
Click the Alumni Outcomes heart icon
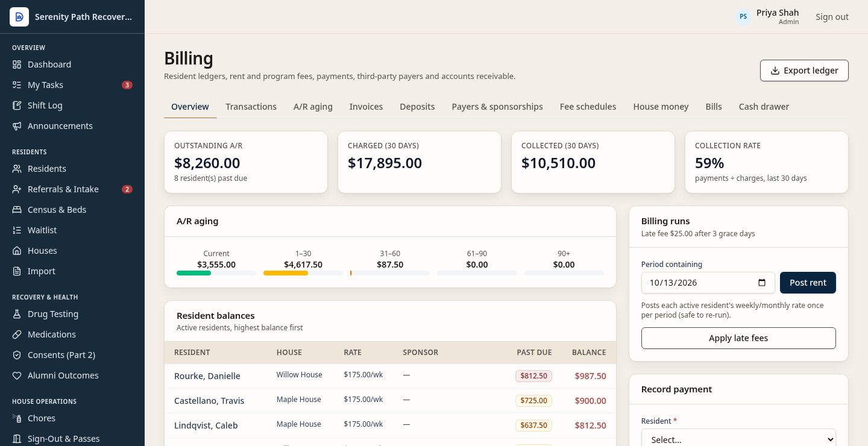click(17, 375)
